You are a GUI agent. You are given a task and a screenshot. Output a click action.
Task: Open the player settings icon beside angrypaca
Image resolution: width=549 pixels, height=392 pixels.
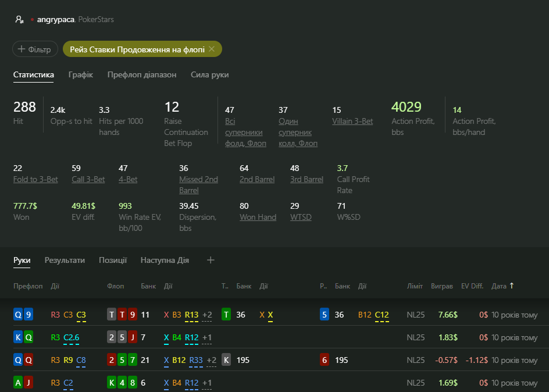pos(19,20)
